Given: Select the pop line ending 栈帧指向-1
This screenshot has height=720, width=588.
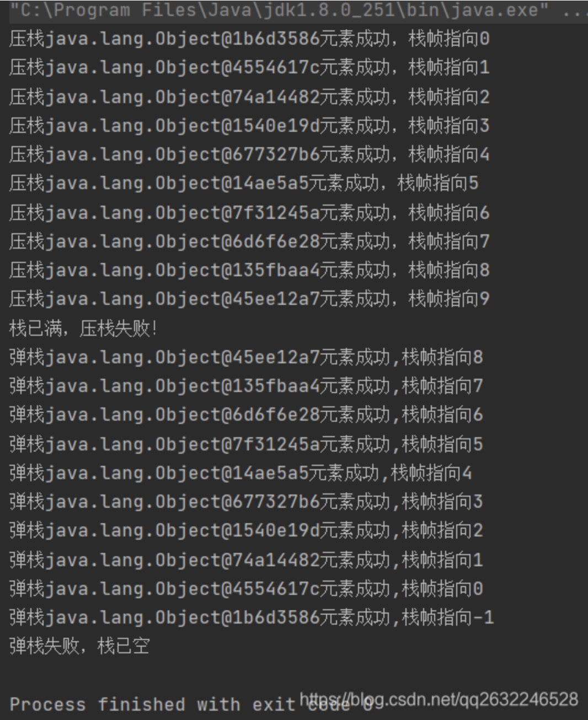Looking at the screenshot, I should (252, 617).
